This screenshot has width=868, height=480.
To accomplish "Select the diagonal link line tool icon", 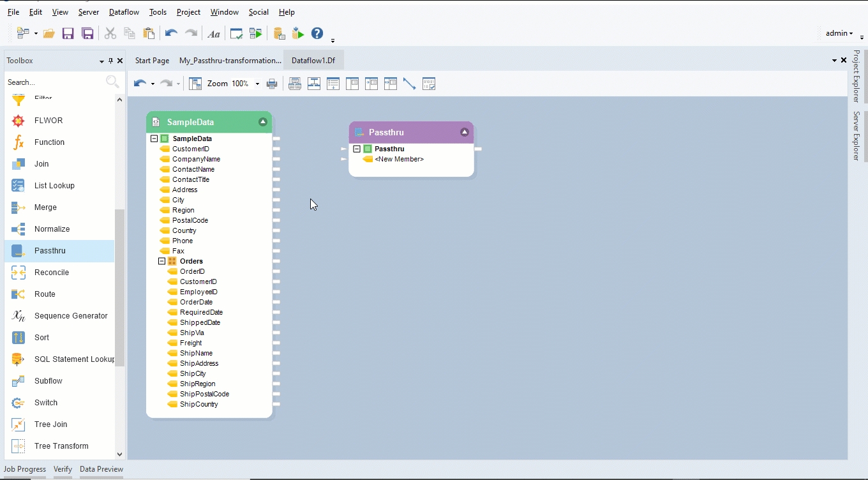I will (410, 84).
